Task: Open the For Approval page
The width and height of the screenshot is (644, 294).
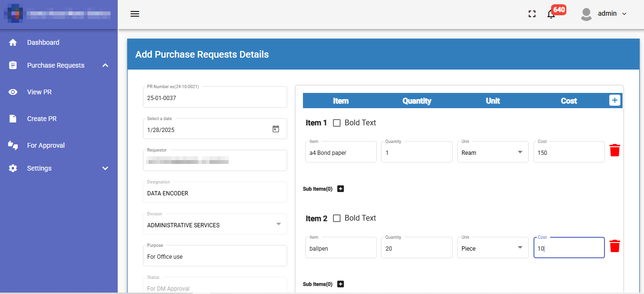Action: (x=46, y=145)
